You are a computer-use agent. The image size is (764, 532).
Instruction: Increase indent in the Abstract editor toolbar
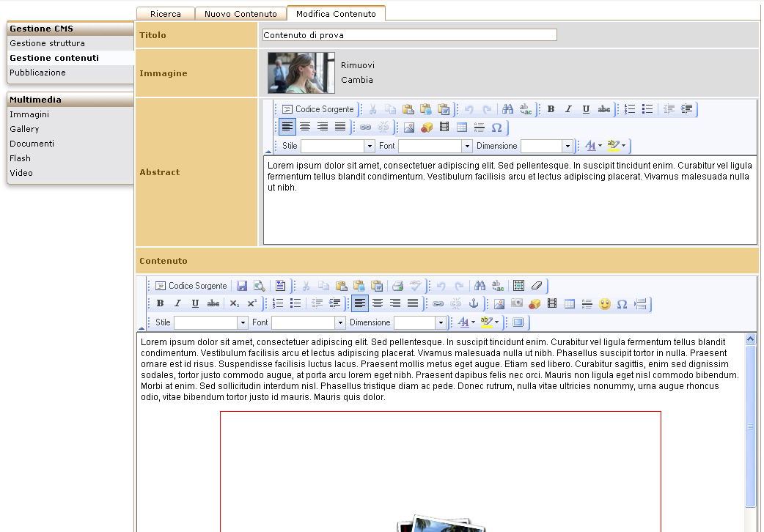[686, 109]
